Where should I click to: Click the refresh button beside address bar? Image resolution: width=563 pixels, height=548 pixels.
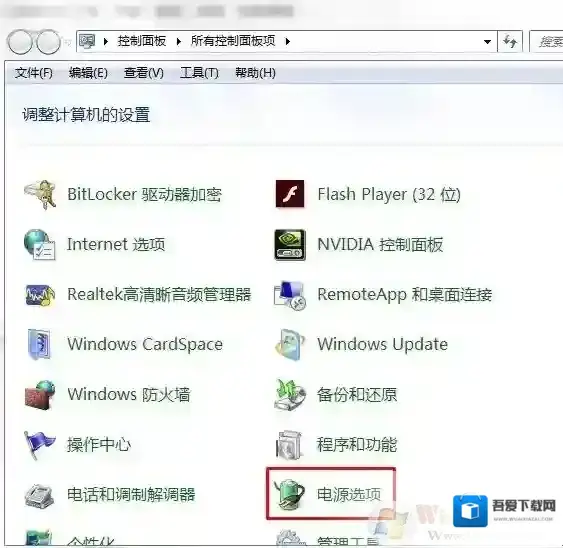510,42
